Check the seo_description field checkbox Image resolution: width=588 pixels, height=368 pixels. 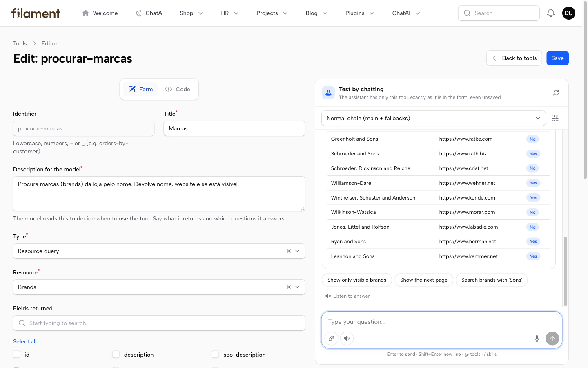click(x=216, y=355)
